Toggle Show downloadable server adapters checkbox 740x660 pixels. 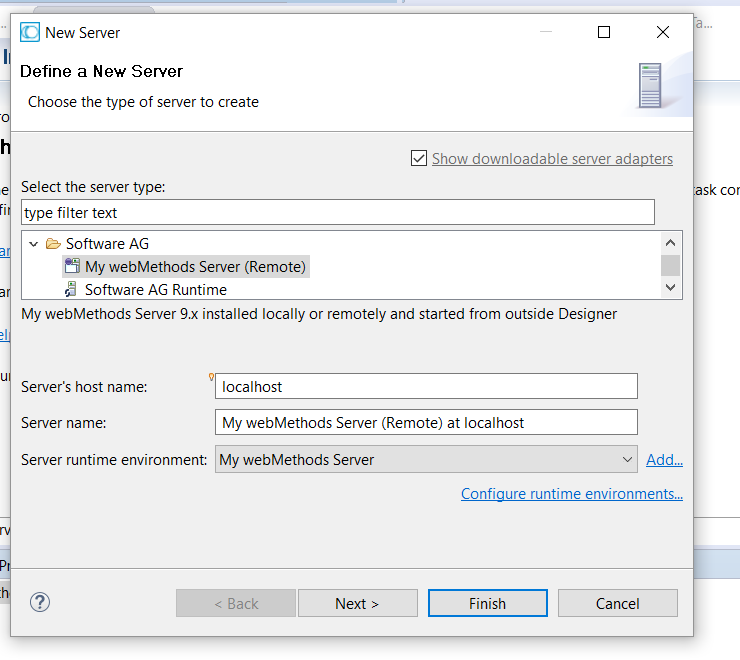coord(419,159)
